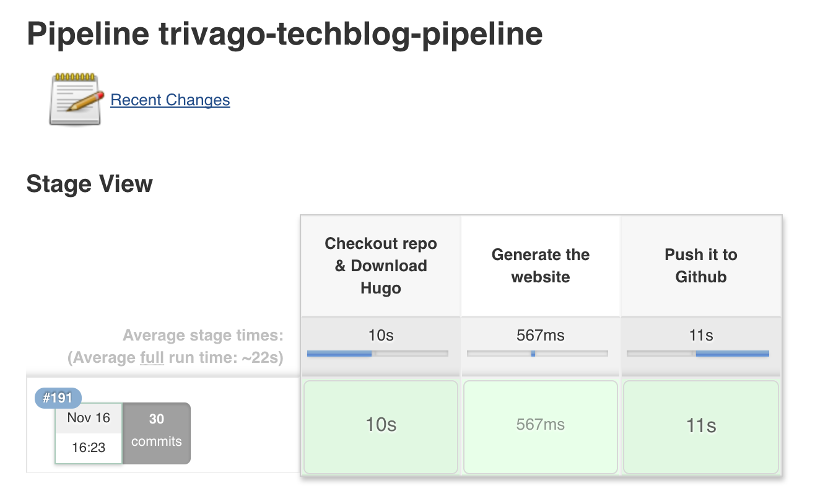This screenshot has width=815, height=504.
Task: Click the 10s average duration text
Action: (x=380, y=335)
